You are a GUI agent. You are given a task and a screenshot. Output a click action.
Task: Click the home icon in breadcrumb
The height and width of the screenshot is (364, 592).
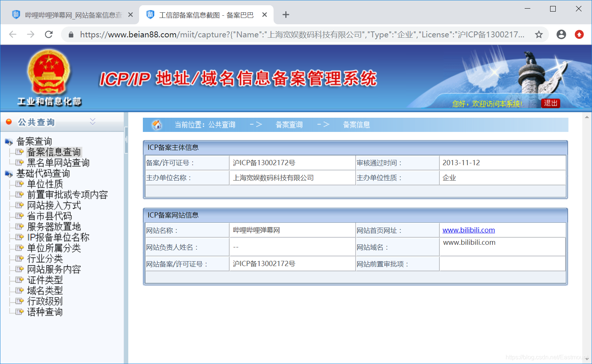157,124
